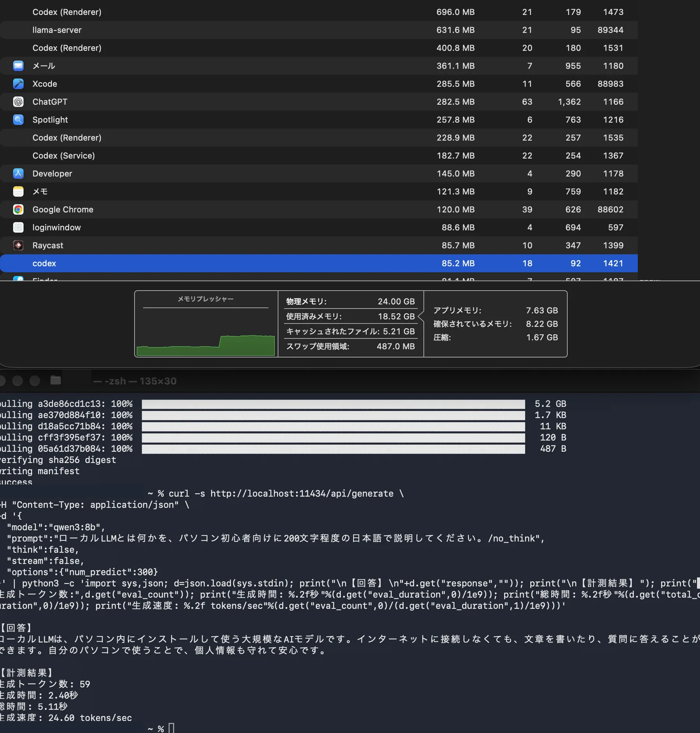Click the loginwindow icon
The image size is (700, 733).
coord(18,227)
